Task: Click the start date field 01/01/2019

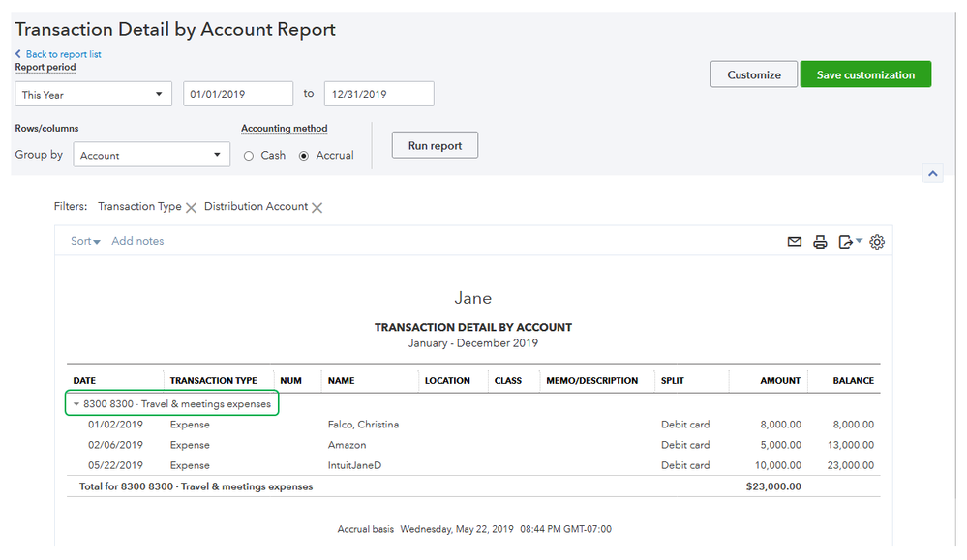Action: (x=237, y=94)
